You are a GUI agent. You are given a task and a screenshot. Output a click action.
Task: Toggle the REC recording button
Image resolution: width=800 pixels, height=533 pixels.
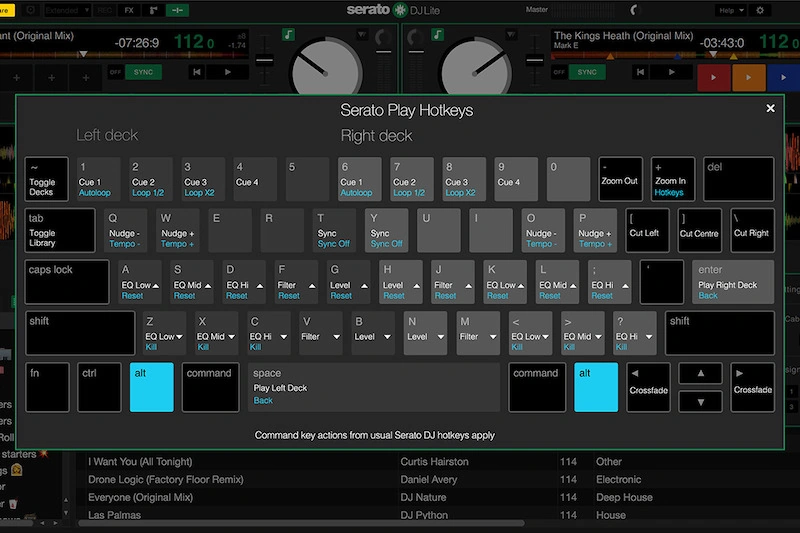[105, 10]
